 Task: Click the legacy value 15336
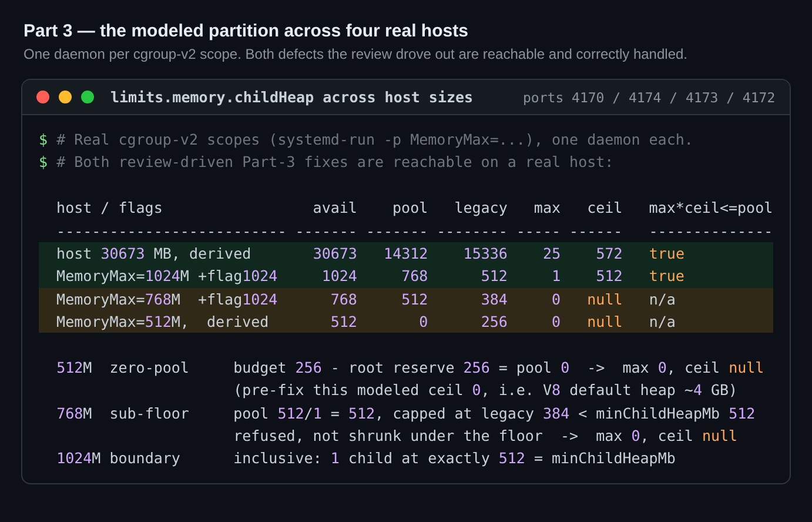(485, 254)
